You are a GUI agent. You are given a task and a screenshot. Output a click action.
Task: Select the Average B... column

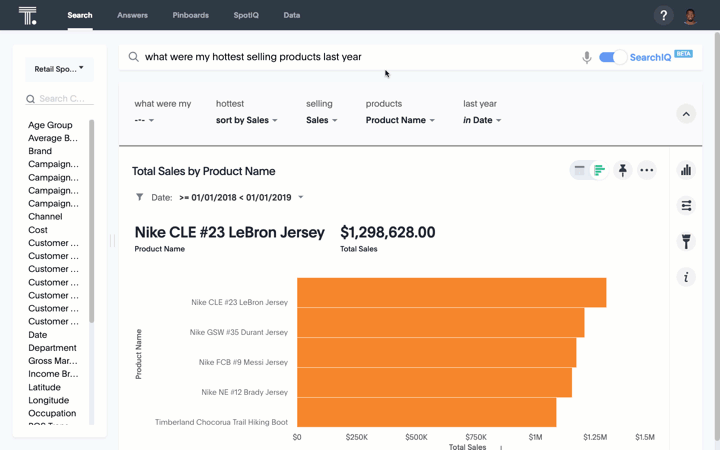[53, 138]
